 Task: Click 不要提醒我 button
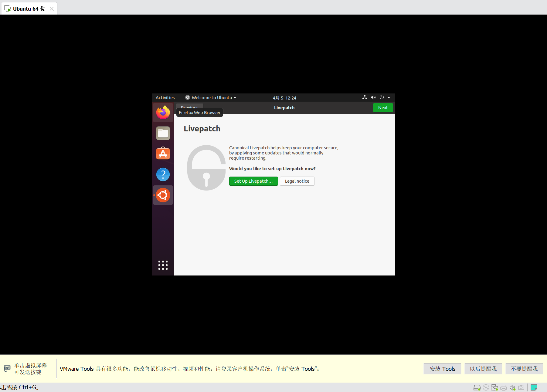click(524, 369)
